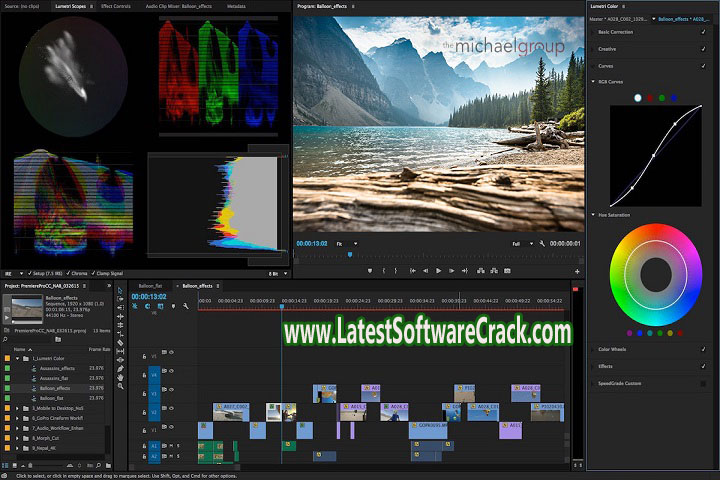Viewport: 720px width, 480px height.
Task: Uncheck the Creative section checkbox
Action: (x=704, y=49)
